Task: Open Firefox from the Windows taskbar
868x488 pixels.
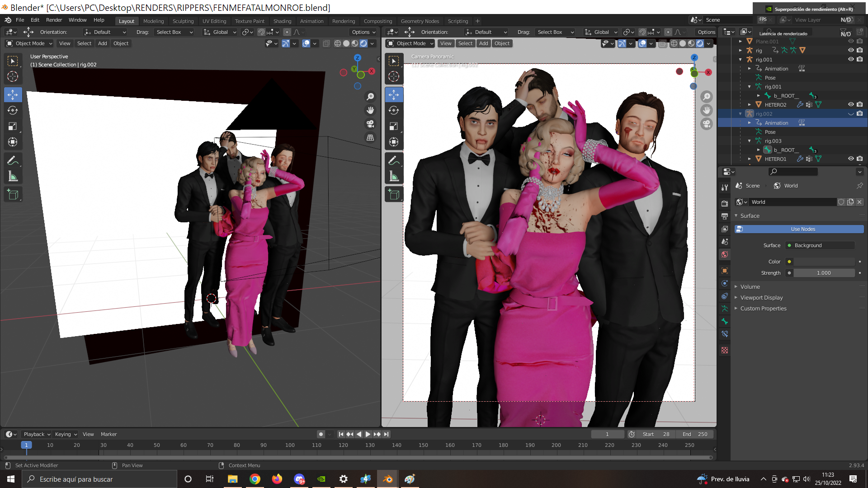Action: [x=277, y=479]
